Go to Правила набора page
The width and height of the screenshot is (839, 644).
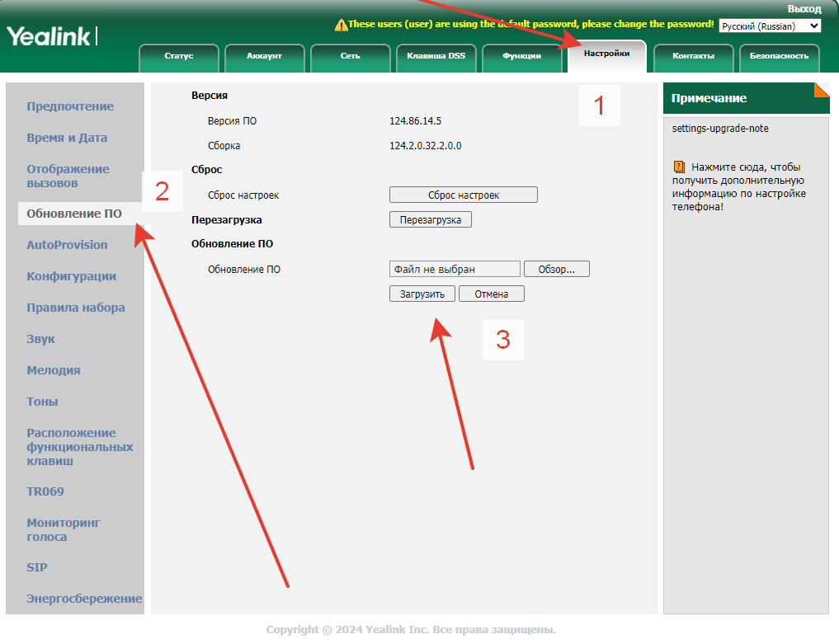[x=76, y=308]
